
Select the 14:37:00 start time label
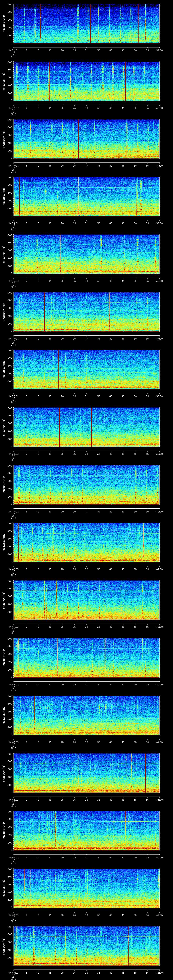[14, 396]
